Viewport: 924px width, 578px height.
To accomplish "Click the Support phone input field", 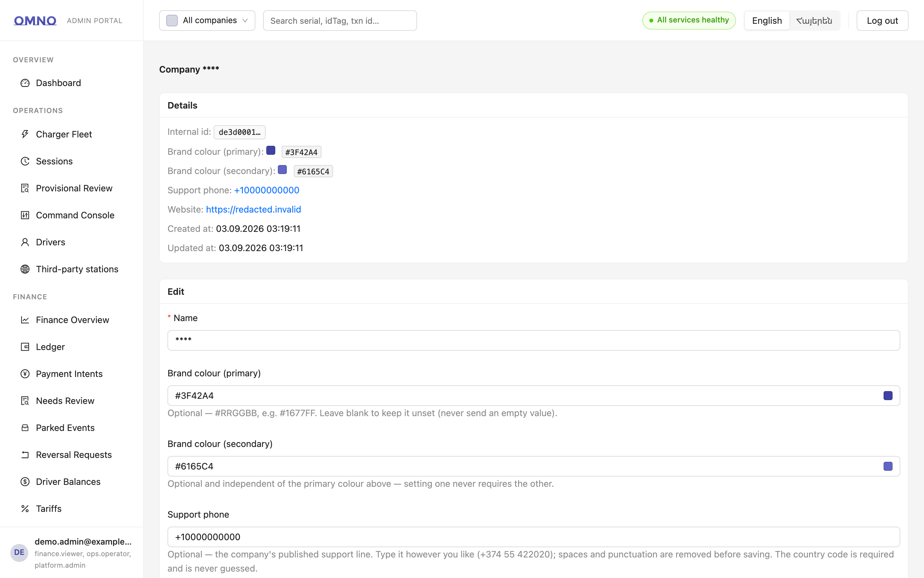I will [x=534, y=537].
